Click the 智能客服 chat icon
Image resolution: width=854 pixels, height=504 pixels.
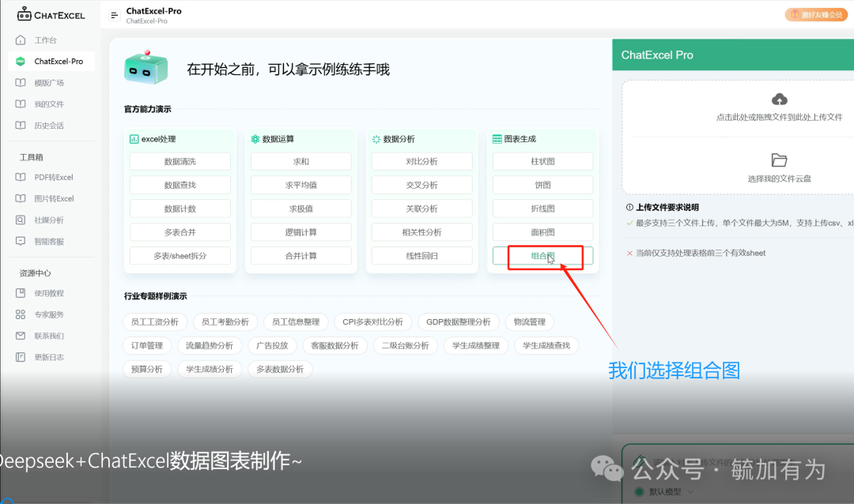pos(21,241)
